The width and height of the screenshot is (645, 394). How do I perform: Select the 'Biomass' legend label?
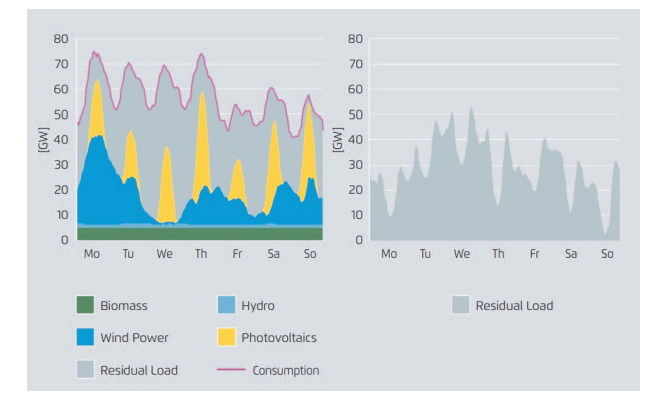click(x=124, y=306)
